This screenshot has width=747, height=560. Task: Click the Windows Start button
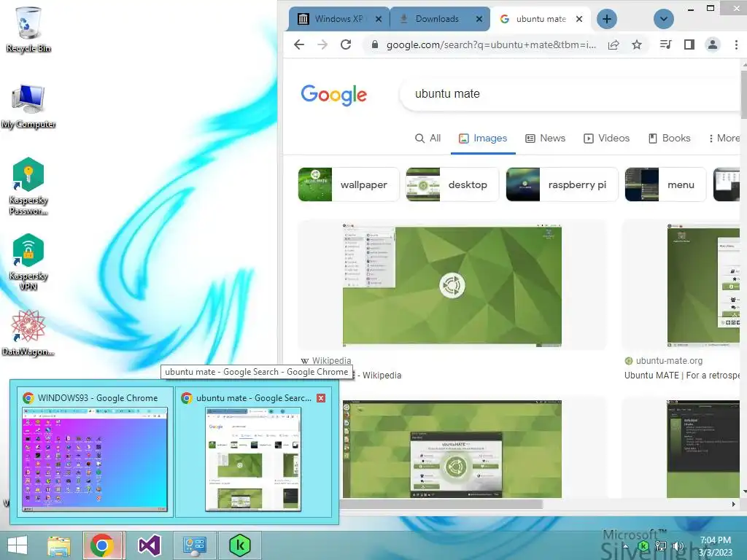[x=18, y=545]
